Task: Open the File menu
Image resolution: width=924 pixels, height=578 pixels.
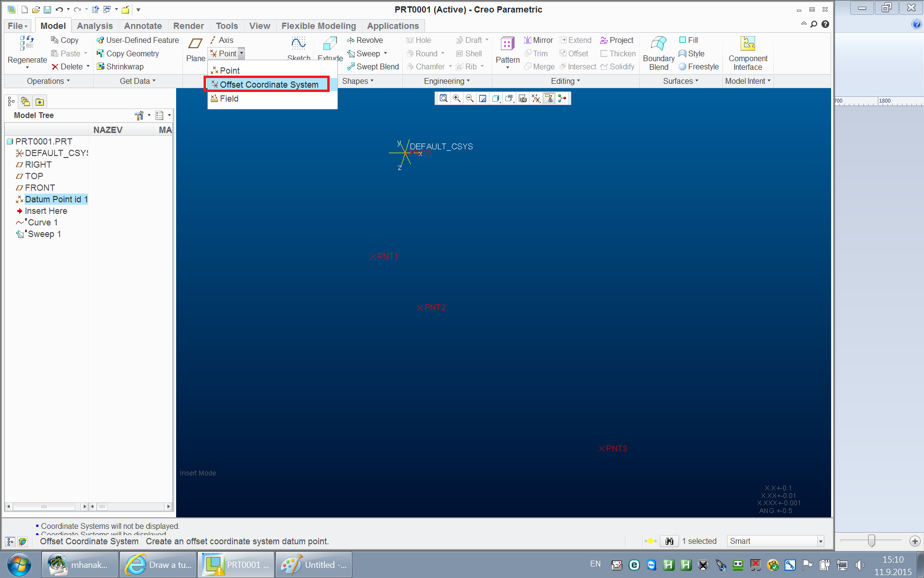Action: coord(17,26)
